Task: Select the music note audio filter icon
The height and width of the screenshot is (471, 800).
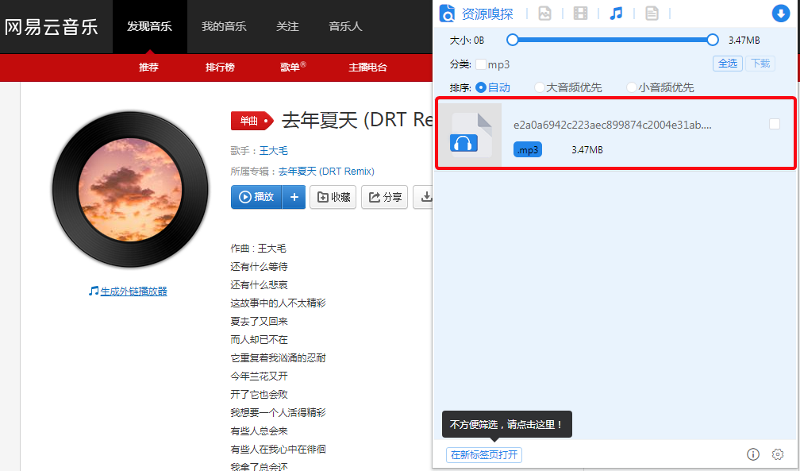Action: click(616, 13)
